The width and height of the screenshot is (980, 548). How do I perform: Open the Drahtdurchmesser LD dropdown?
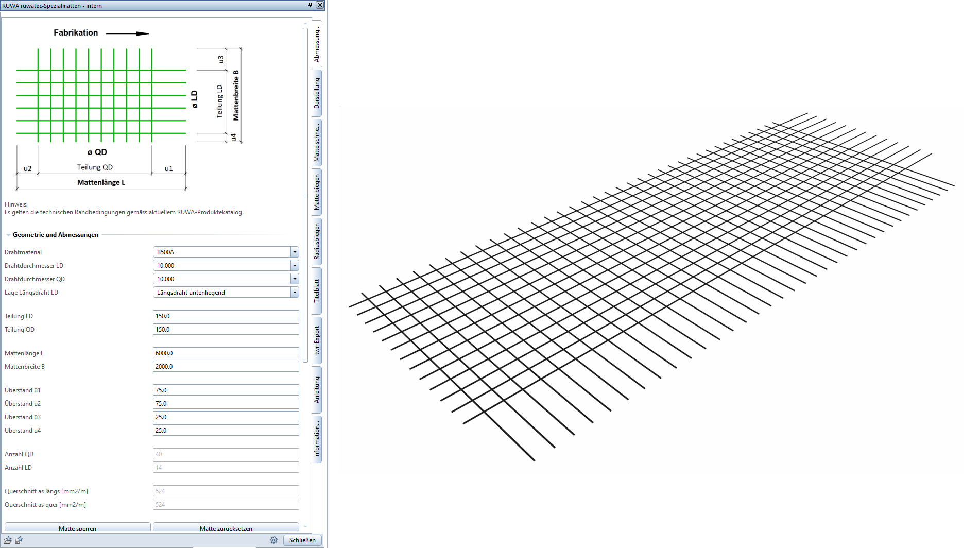point(295,266)
